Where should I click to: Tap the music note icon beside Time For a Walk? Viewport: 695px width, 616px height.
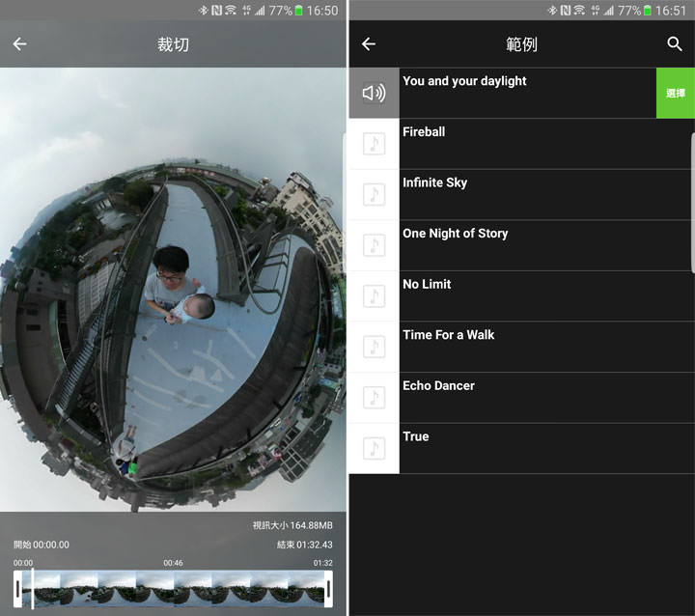pyautogui.click(x=374, y=347)
